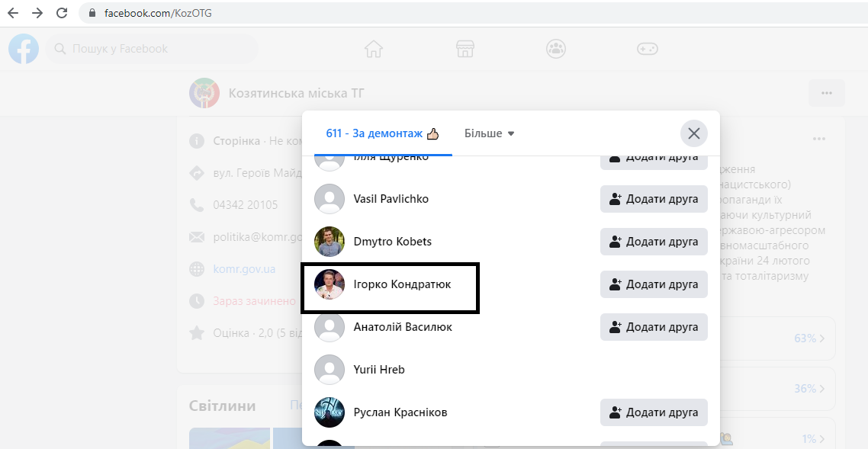The image size is (868, 449).
Task: Click the Facebook search field
Action: coord(153,49)
